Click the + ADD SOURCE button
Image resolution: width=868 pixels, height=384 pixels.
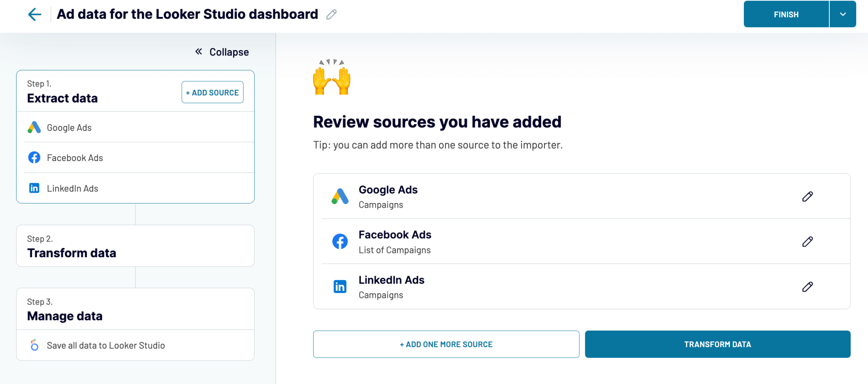click(212, 92)
